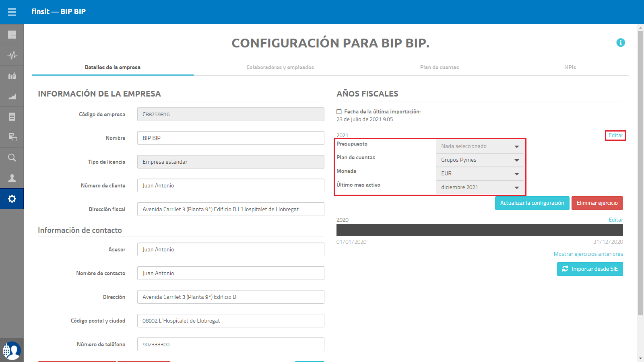
Task: Open the user profile icon in sidebar
Action: tap(12, 178)
